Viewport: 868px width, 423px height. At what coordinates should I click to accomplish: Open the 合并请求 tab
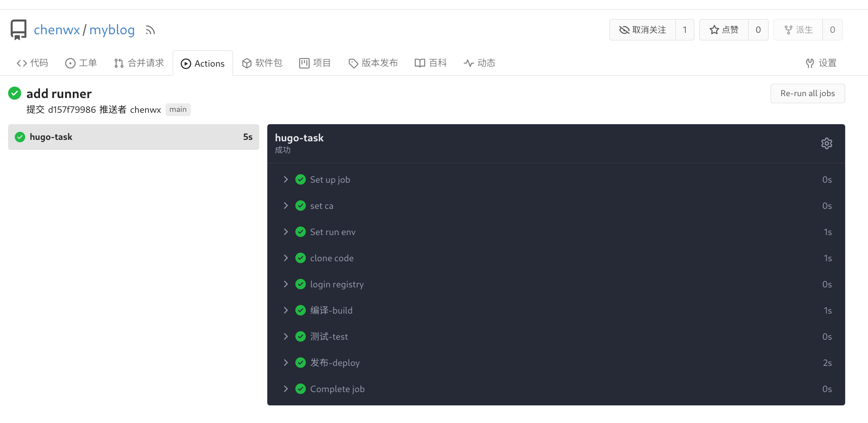click(x=139, y=63)
